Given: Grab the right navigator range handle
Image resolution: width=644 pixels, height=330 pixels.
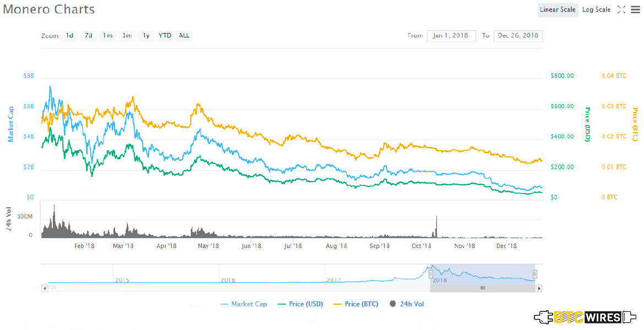Looking at the screenshot, I should coord(535,274).
